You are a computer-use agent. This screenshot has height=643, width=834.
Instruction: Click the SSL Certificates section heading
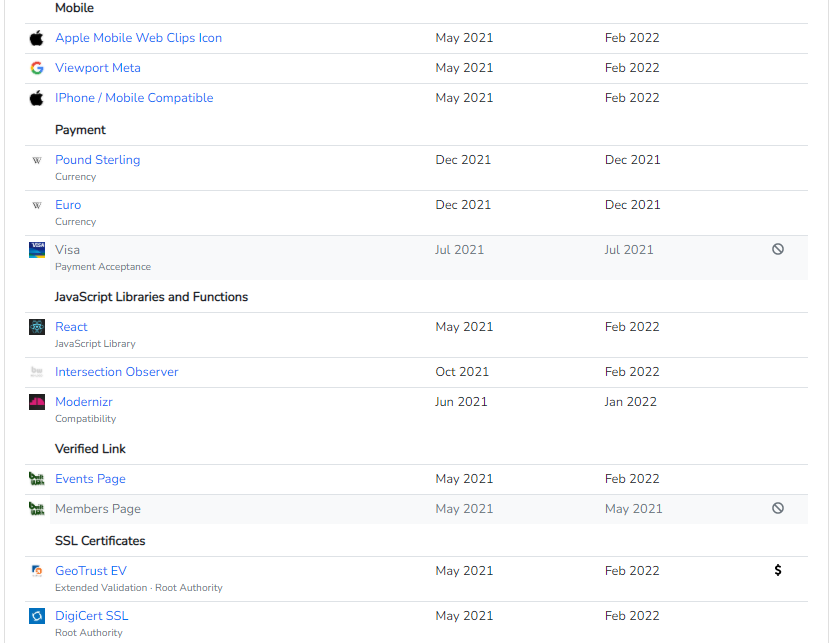tap(100, 541)
